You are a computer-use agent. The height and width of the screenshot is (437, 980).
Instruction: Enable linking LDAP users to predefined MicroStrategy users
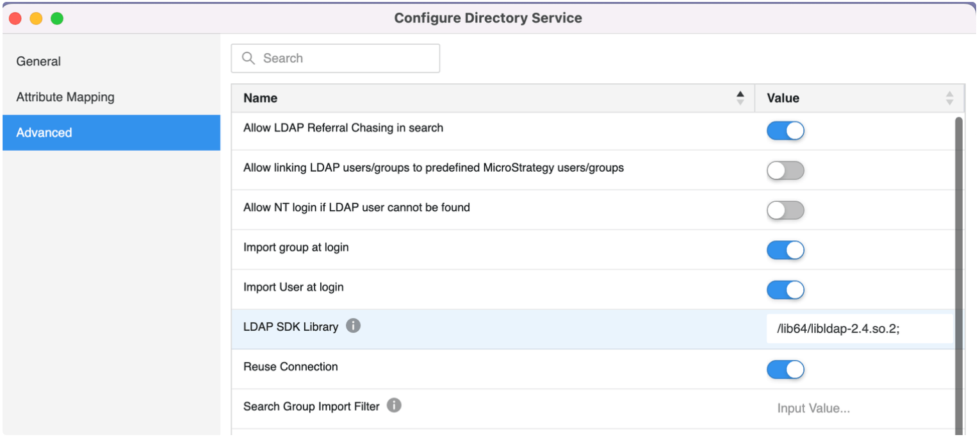click(785, 170)
